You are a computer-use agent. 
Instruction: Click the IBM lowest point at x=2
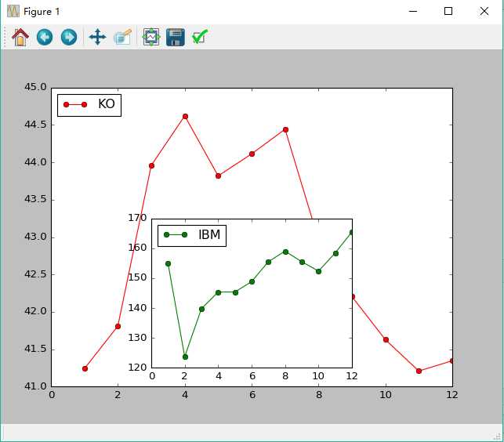pos(185,357)
